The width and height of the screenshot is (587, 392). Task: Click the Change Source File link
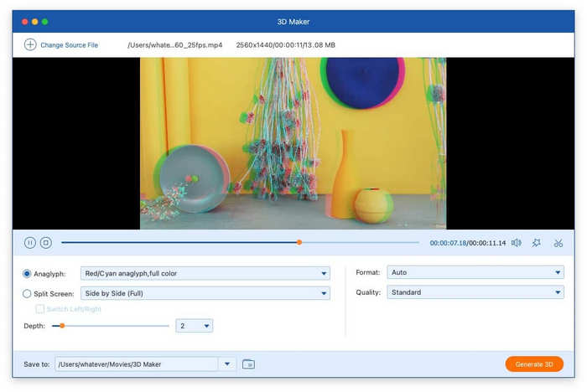(x=70, y=45)
